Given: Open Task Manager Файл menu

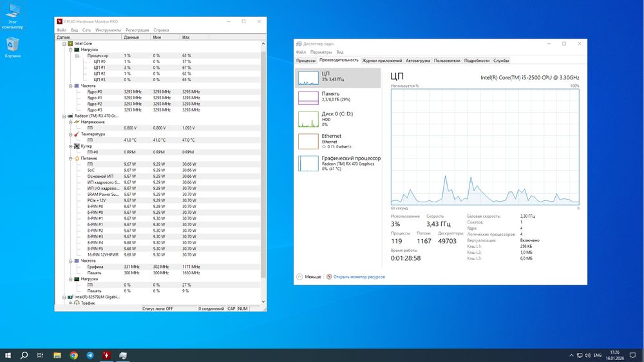Looking at the screenshot, I should tap(301, 52).
